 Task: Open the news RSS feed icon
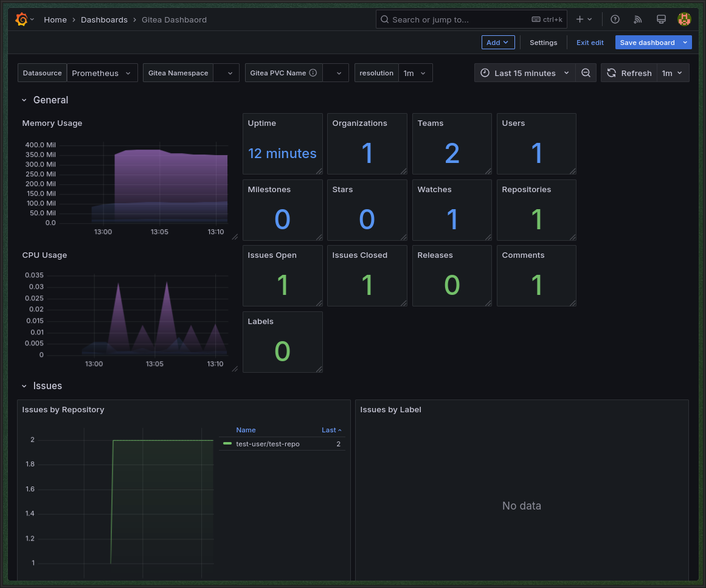[638, 19]
